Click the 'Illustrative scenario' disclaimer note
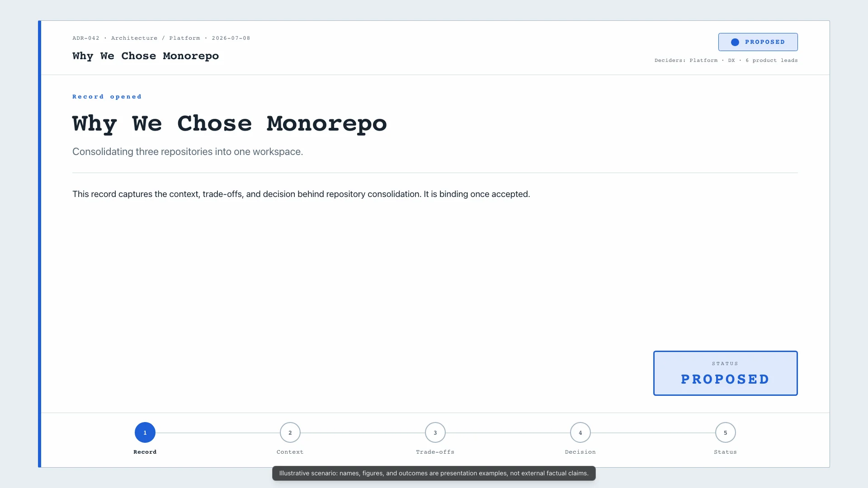Image resolution: width=868 pixels, height=488 pixels. tap(434, 474)
